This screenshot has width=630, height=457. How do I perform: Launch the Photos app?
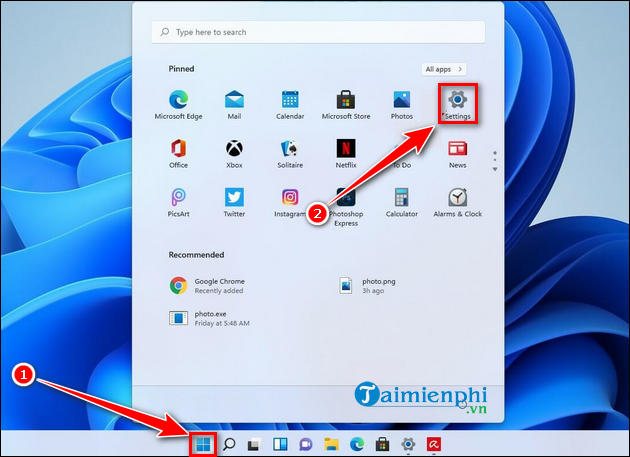tap(401, 105)
